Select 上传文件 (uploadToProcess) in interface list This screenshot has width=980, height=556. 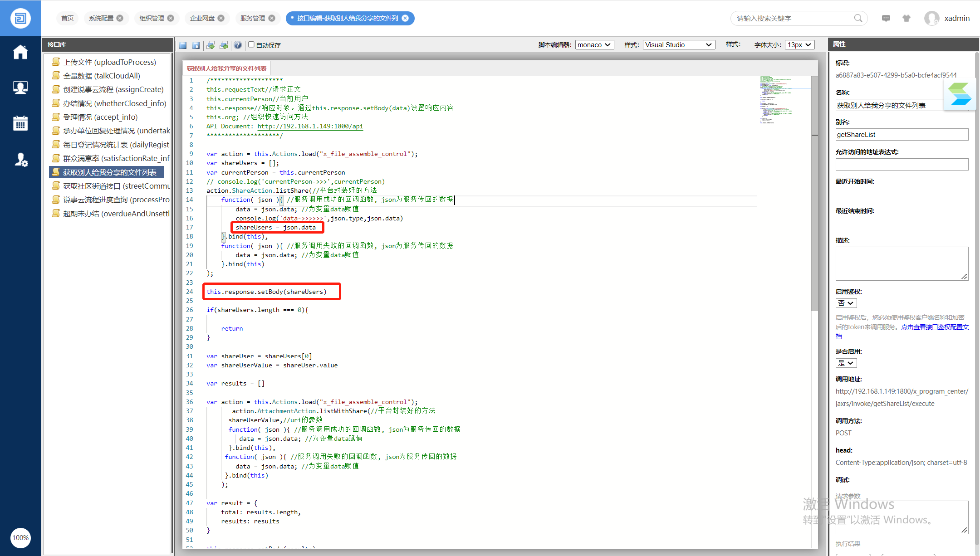(x=109, y=62)
